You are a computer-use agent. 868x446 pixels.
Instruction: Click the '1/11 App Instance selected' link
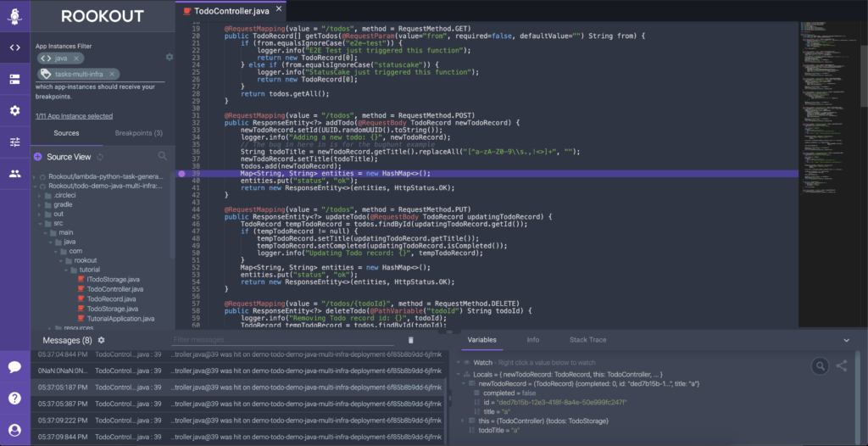point(75,116)
